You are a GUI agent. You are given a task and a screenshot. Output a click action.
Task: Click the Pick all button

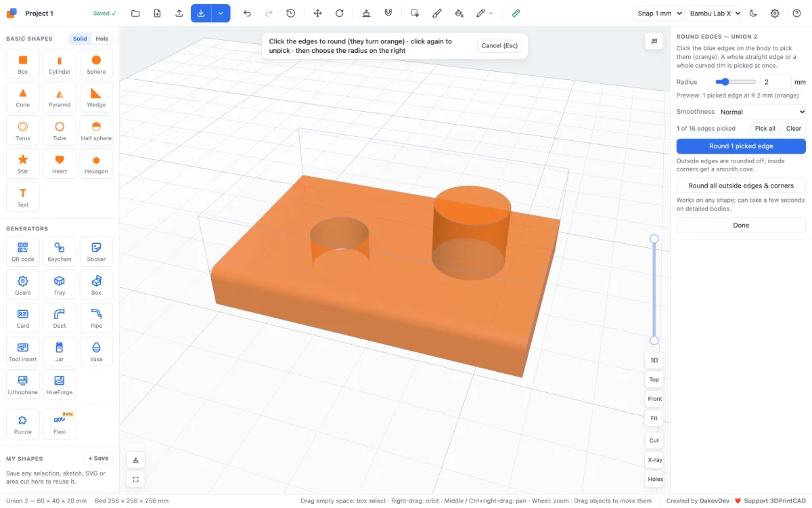(x=765, y=129)
